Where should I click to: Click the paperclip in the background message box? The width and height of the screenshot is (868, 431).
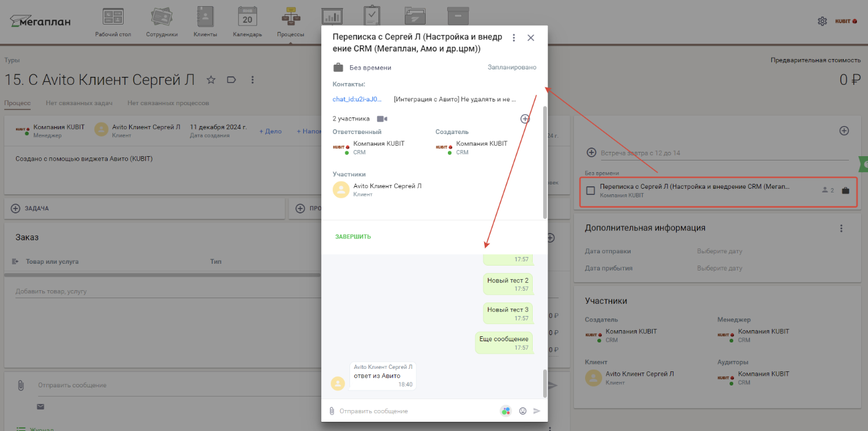[20, 386]
